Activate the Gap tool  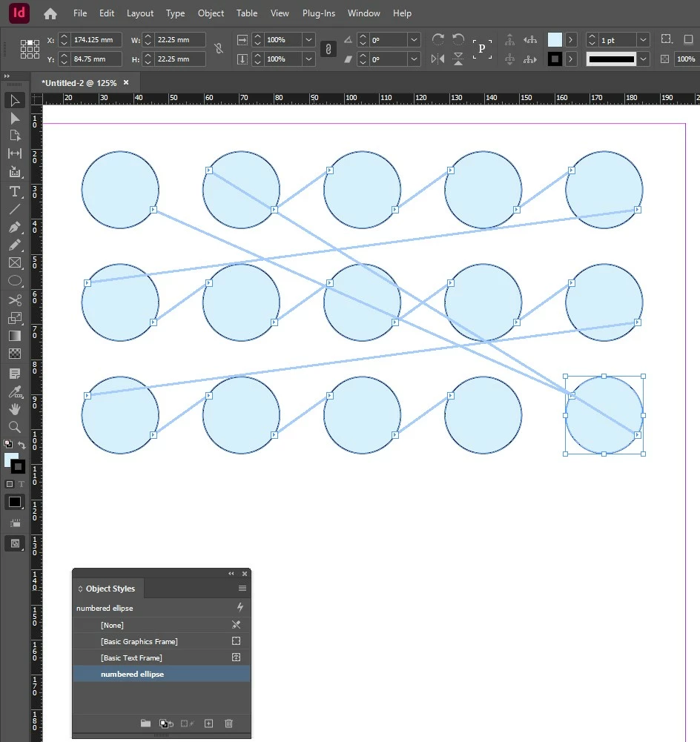click(15, 153)
